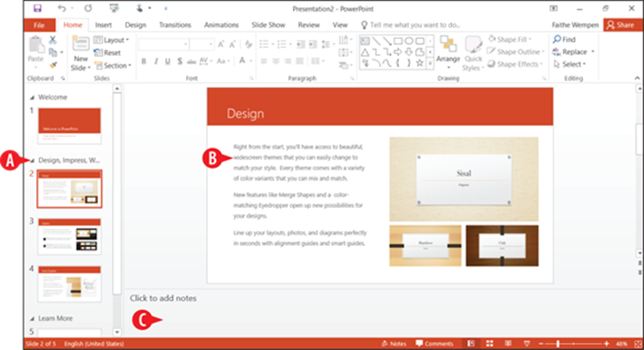Click the Undo arrow icon
644x350 pixels.
61,8
